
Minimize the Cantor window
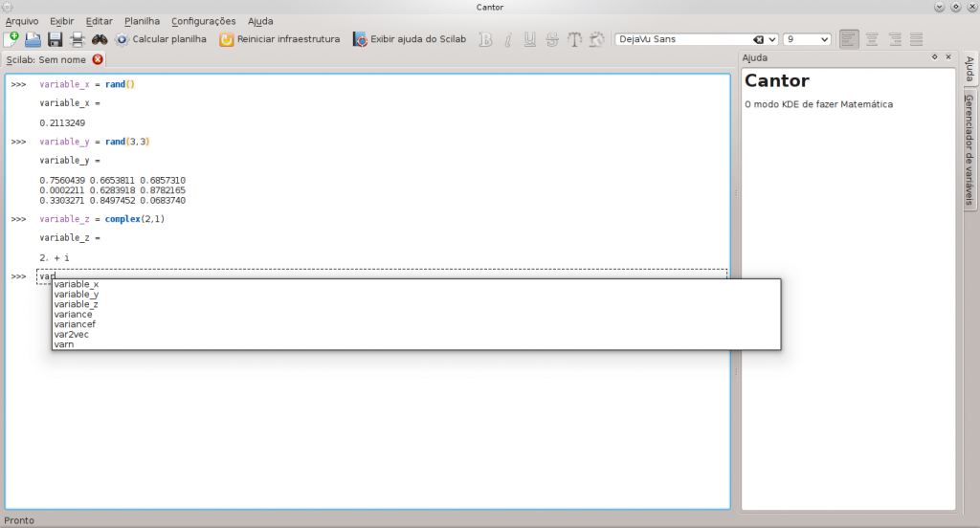[x=939, y=7]
